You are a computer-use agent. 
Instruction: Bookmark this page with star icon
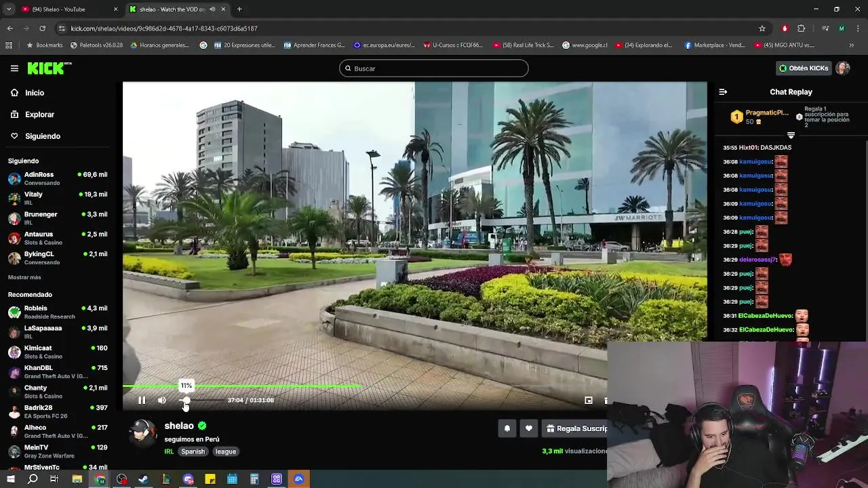[762, 28]
